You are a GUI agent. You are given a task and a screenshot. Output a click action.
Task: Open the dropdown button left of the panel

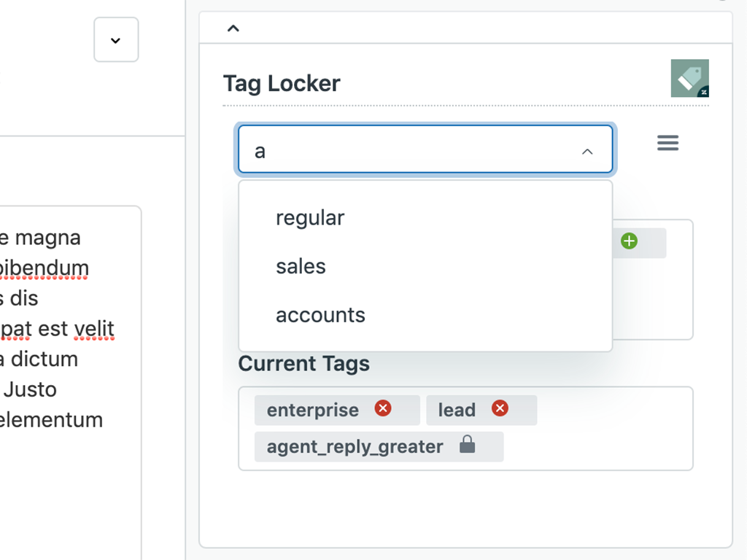click(116, 40)
